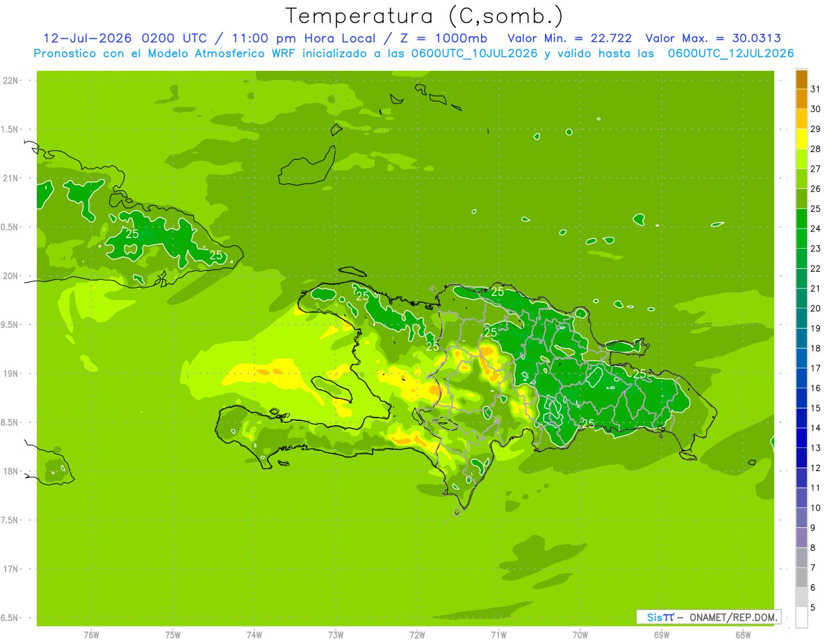Screen dimensions: 834x644
Task: Click the title "Temperatura (C,somb.)"
Action: (x=425, y=16)
